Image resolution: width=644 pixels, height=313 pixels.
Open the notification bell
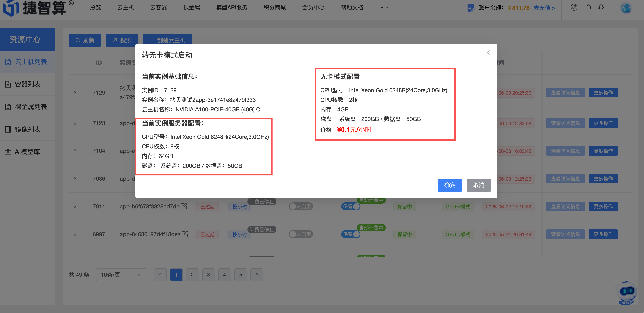click(588, 7)
